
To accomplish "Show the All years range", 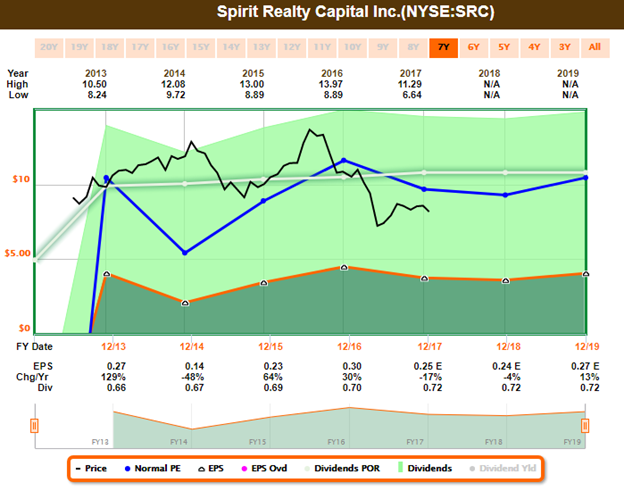I will click(595, 48).
